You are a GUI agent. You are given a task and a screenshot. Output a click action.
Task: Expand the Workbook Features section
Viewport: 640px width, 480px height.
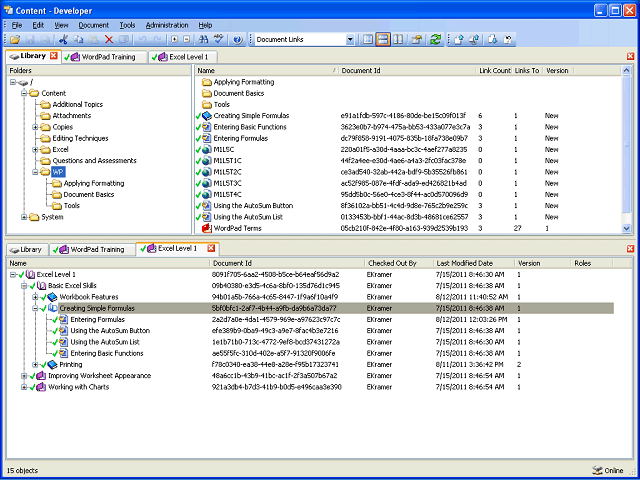pos(35,297)
